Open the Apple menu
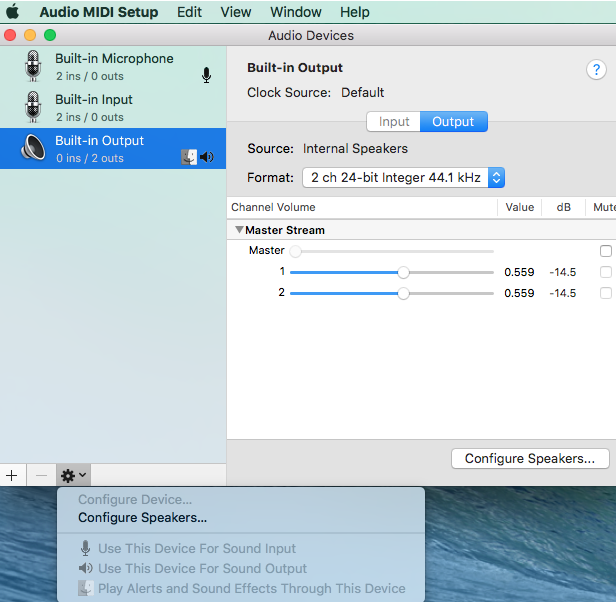 coord(12,11)
